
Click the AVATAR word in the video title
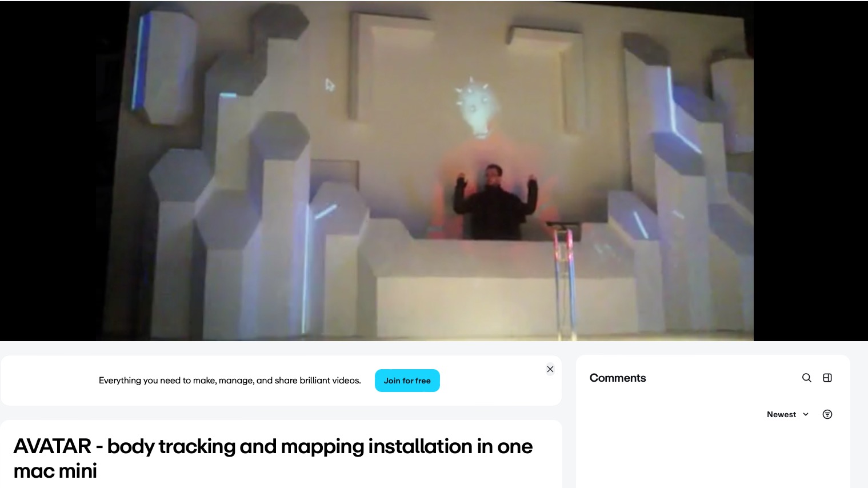[x=52, y=446]
